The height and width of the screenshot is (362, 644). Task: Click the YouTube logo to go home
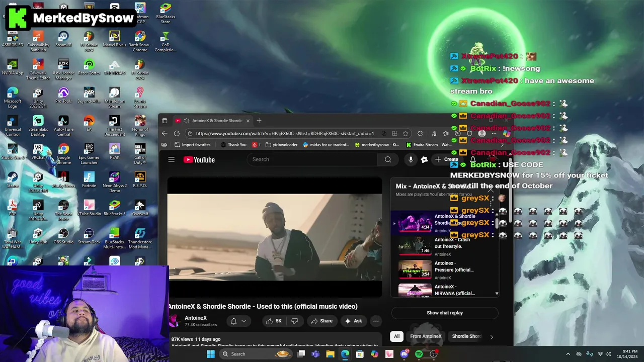coord(199,159)
